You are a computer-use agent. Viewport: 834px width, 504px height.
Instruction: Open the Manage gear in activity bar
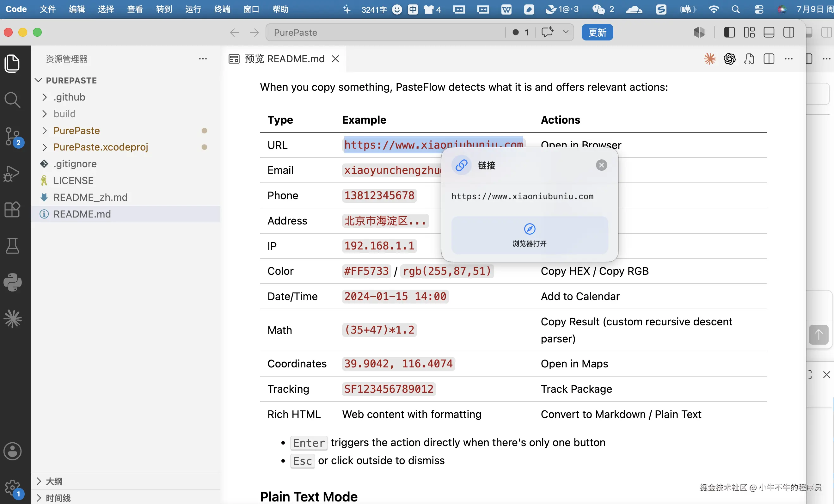13,488
